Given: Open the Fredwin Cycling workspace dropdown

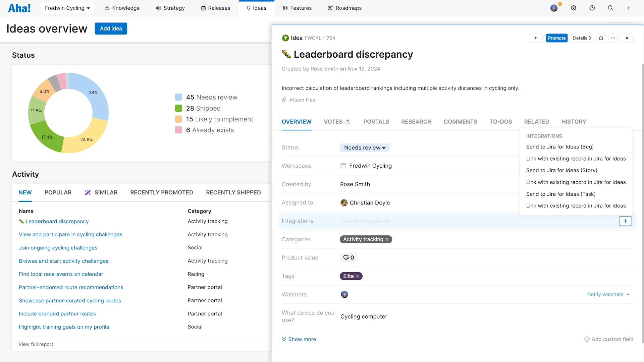Looking at the screenshot, I should (67, 8).
